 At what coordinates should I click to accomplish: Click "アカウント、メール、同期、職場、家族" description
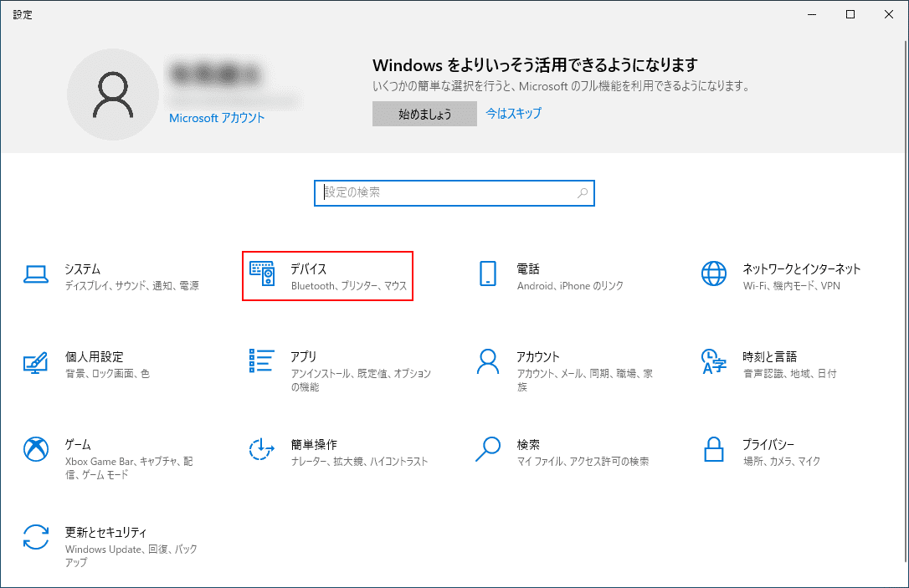pos(585,380)
